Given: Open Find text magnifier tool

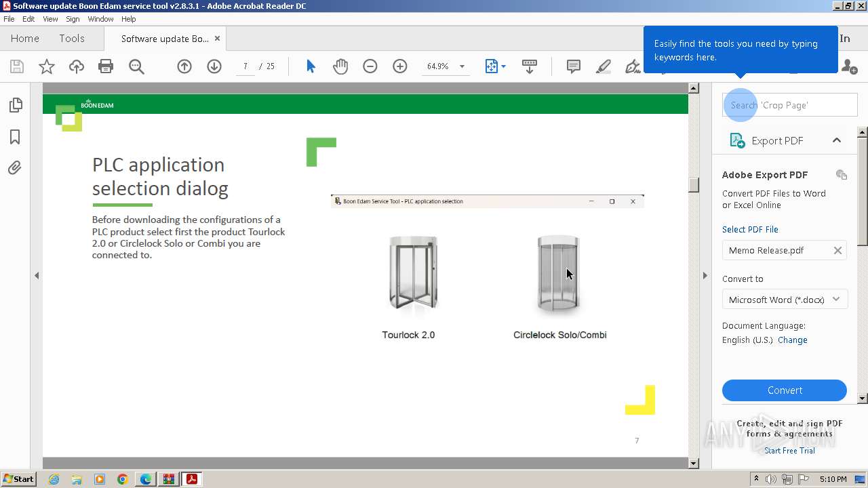Looking at the screenshot, I should (136, 66).
